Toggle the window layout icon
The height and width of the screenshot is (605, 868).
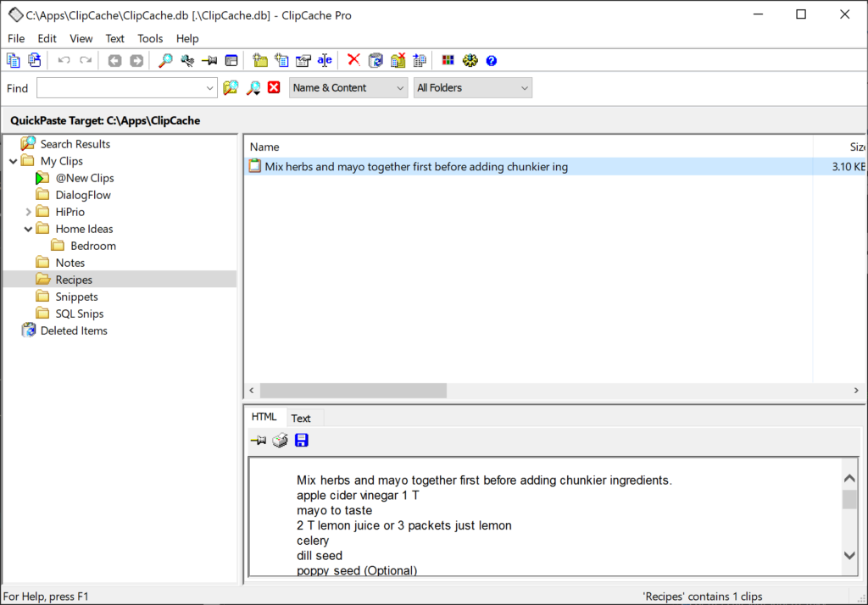pyautogui.click(x=231, y=60)
